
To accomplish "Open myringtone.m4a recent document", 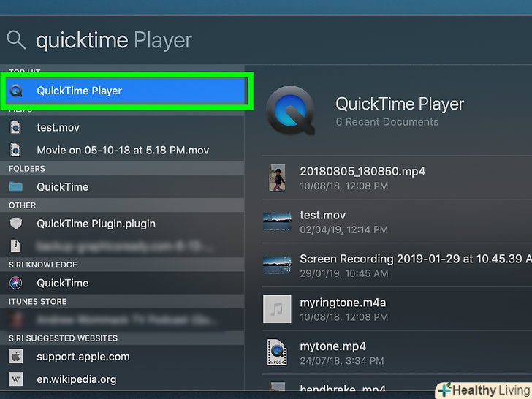I will point(397,309).
